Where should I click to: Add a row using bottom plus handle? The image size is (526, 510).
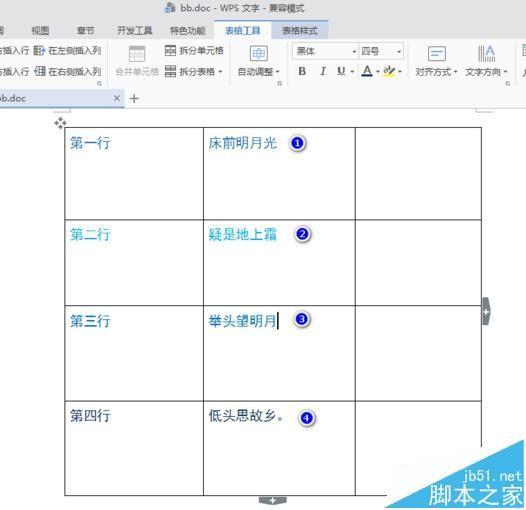coord(272,501)
